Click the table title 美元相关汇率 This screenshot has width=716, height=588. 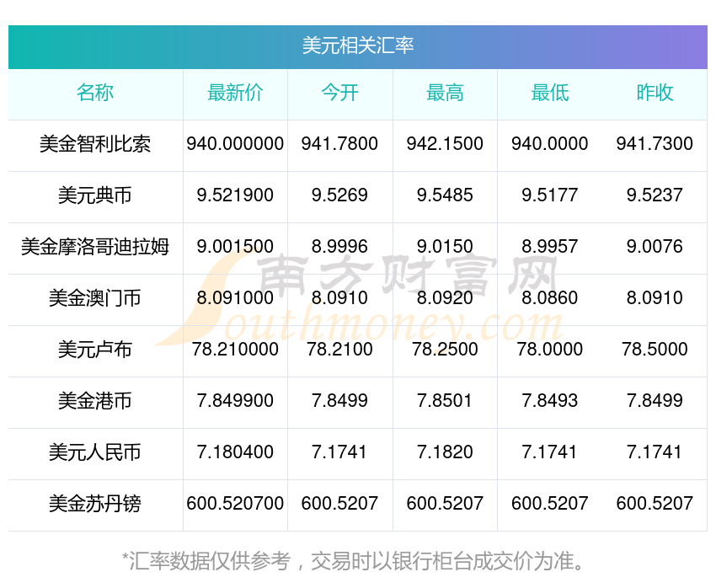[x=358, y=45]
